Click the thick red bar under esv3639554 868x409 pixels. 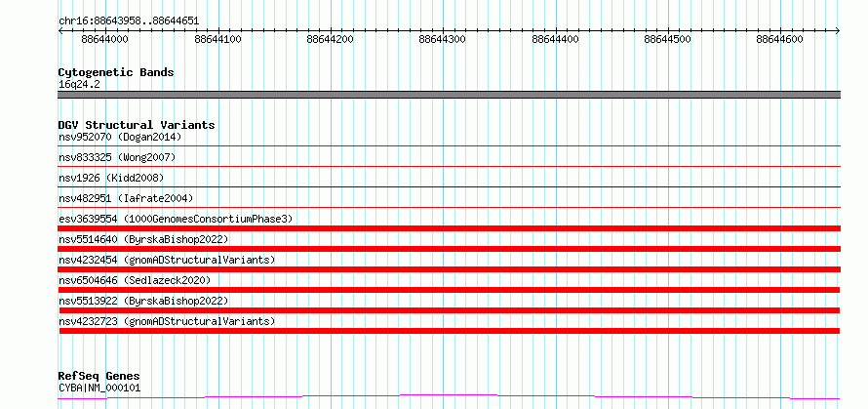449,228
